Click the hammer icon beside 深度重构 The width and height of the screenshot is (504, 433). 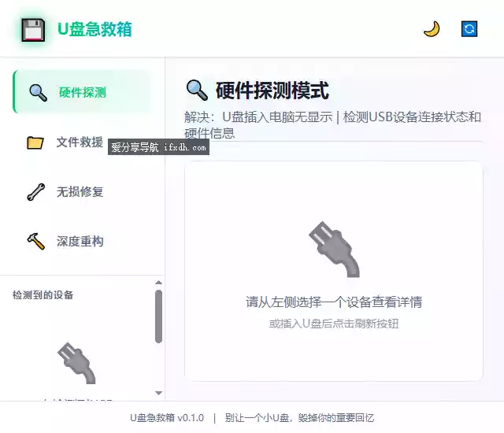[35, 241]
